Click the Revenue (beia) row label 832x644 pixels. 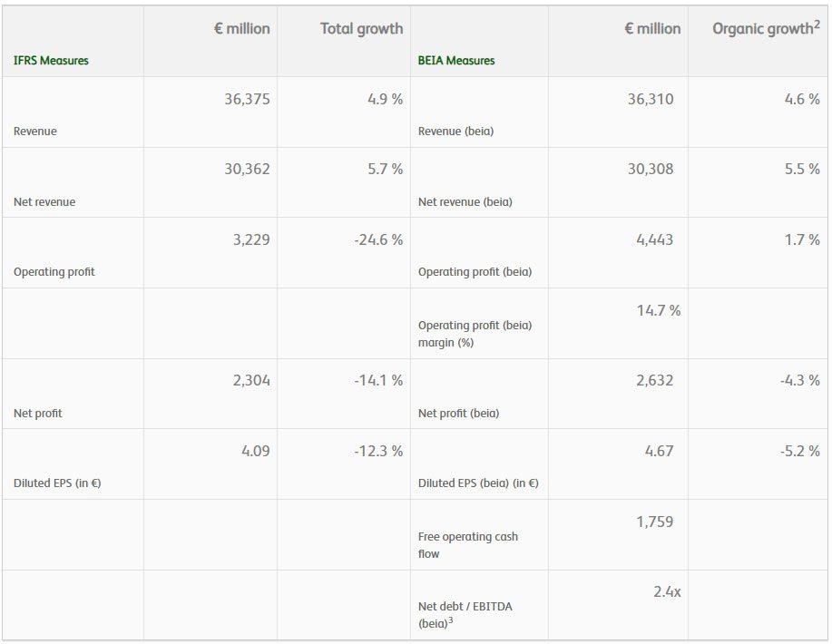[x=455, y=132]
